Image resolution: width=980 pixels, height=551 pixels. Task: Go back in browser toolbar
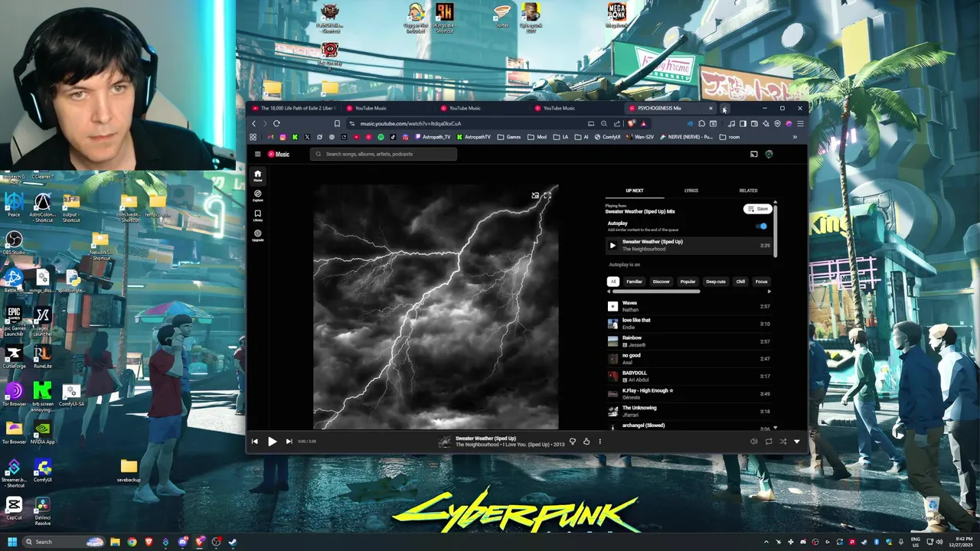[x=254, y=123]
